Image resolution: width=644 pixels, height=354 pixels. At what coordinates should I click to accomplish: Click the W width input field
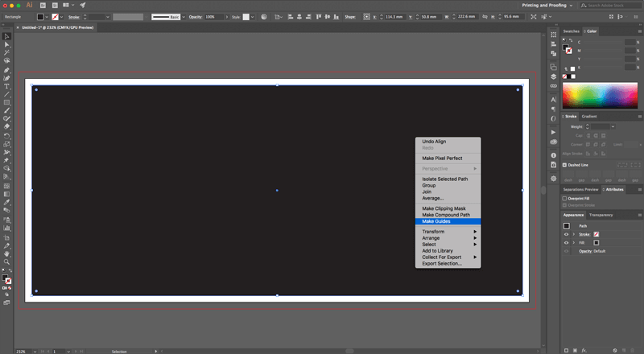467,17
